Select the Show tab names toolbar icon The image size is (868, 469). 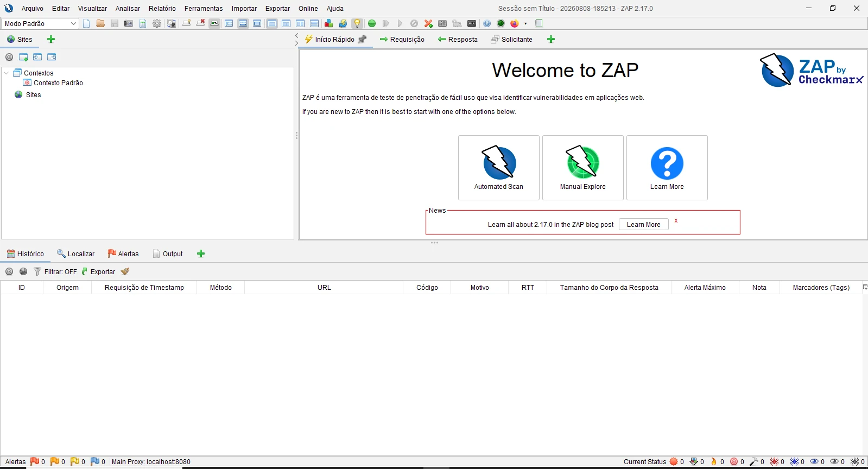[x=214, y=23]
